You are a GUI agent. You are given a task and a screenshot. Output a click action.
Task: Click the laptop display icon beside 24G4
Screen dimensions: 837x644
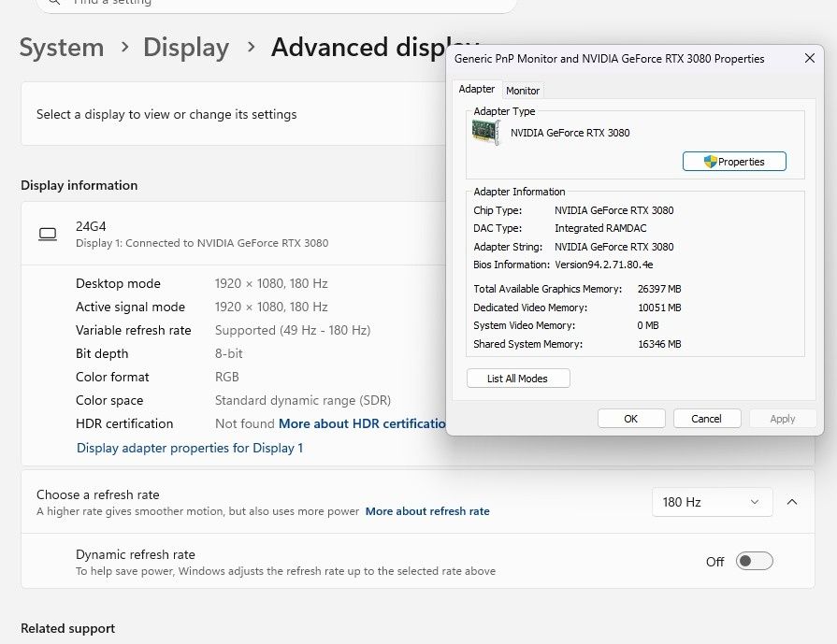click(x=48, y=235)
